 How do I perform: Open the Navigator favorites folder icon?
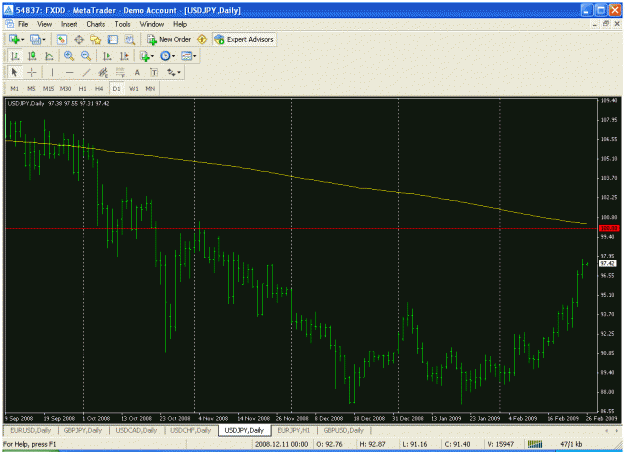(96, 39)
